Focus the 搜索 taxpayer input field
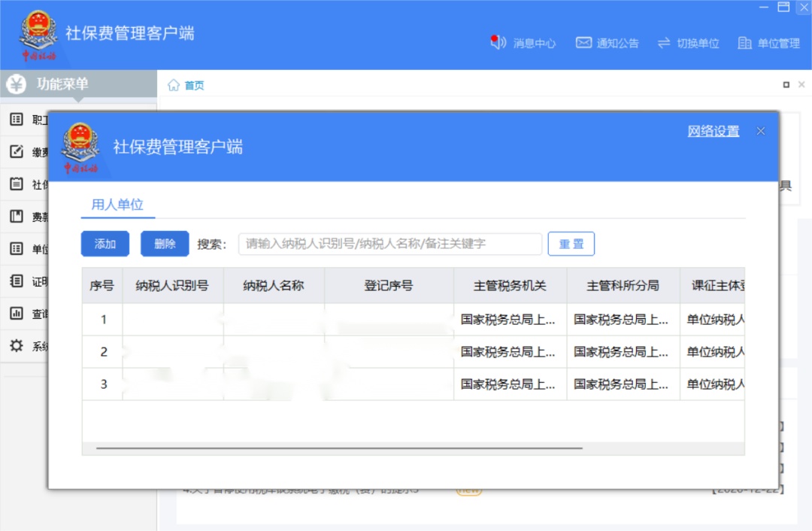 [390, 244]
